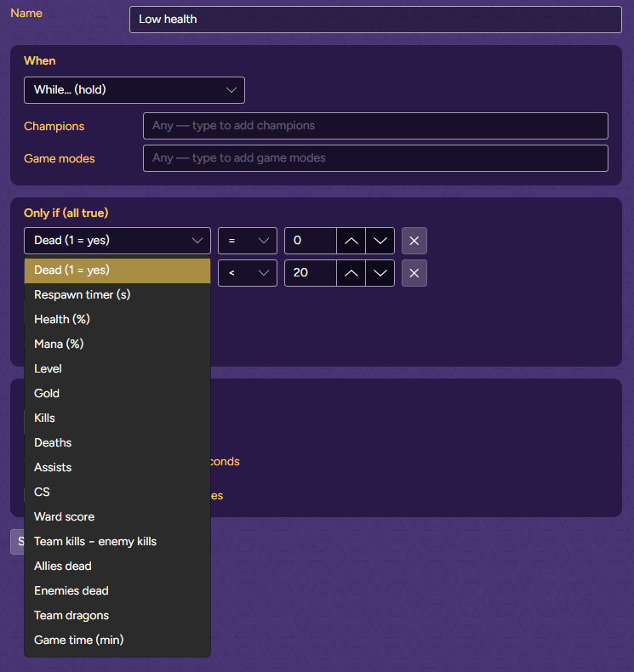This screenshot has height=672, width=634.
Task: Select Deaths in the condition list
Action: pyautogui.click(x=117, y=442)
